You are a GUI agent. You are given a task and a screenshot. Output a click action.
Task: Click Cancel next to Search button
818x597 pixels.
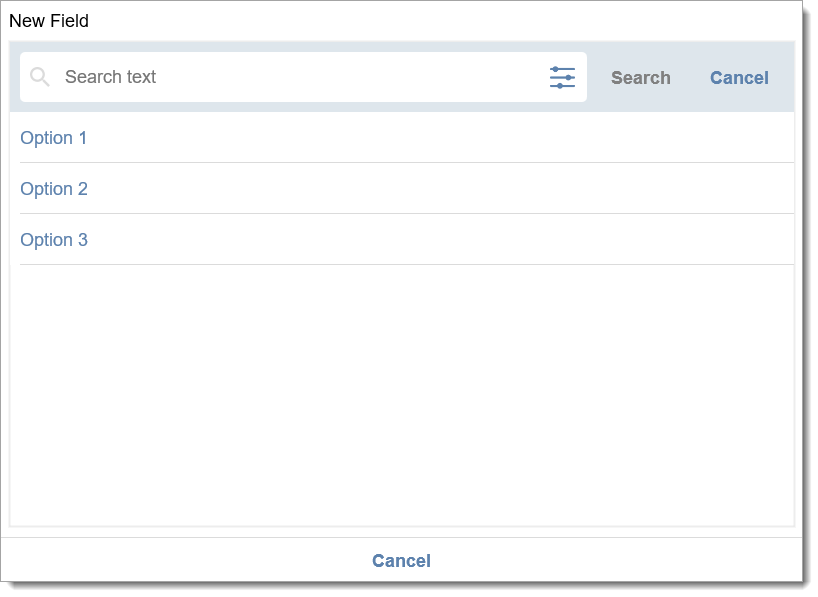tap(739, 78)
